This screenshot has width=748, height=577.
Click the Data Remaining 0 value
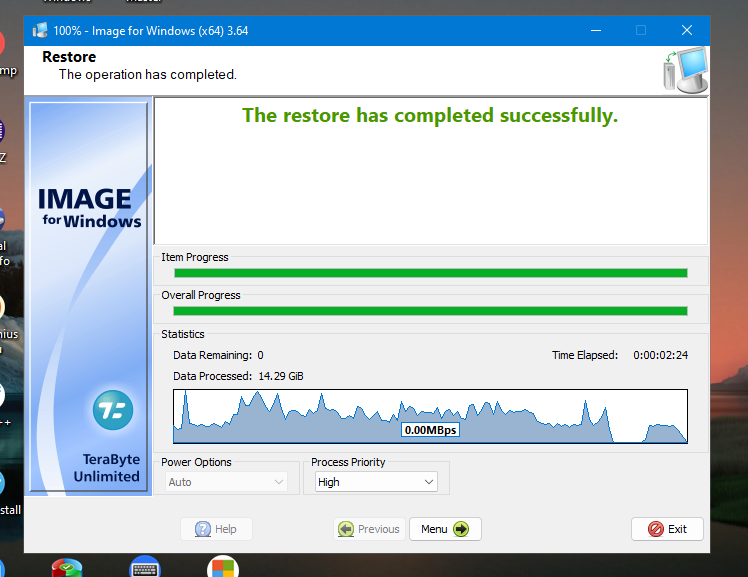coord(260,355)
